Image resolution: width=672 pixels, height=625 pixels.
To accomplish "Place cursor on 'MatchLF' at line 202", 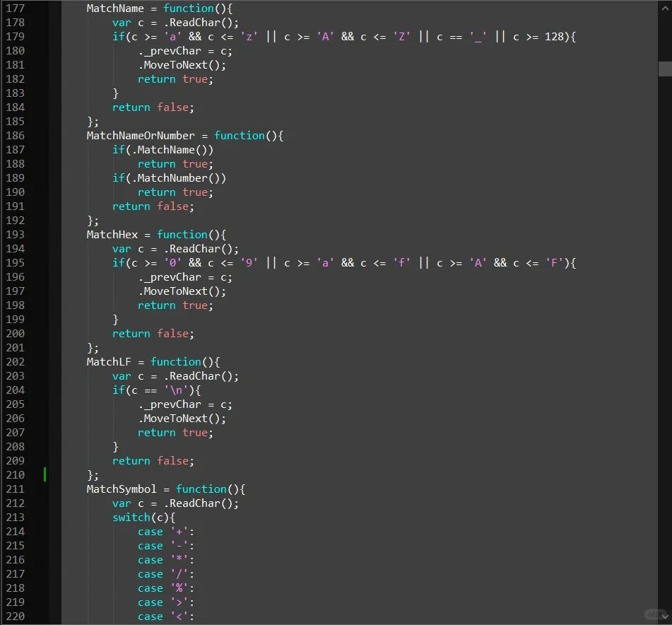I will 108,362.
